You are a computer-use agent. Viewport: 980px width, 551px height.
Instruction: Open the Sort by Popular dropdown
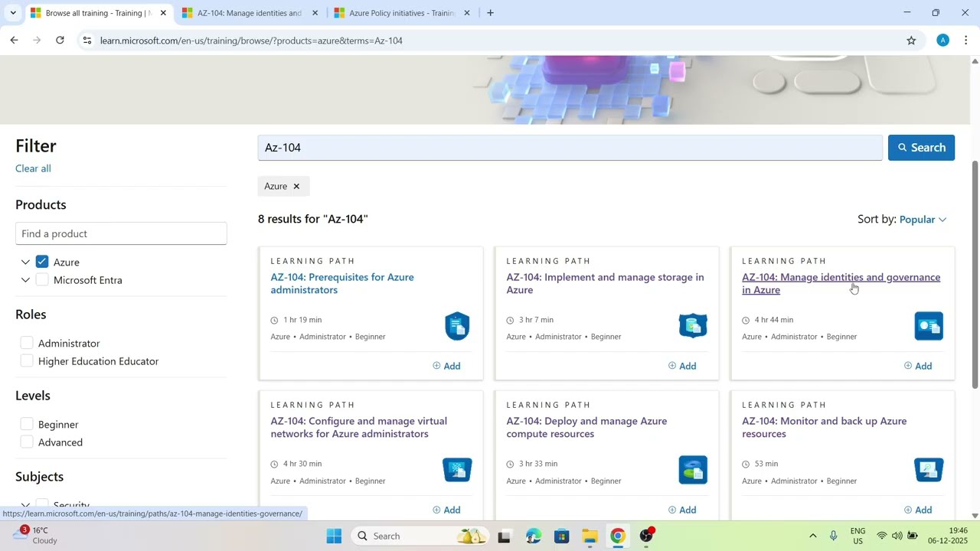(923, 220)
